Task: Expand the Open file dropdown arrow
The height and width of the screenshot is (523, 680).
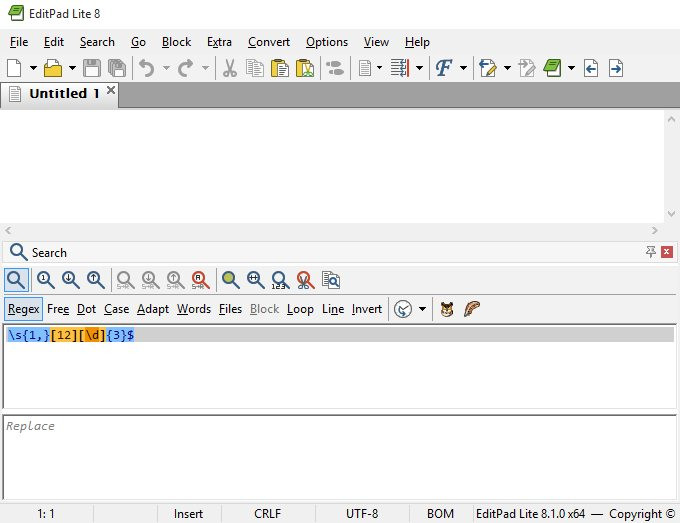Action: tap(72, 68)
